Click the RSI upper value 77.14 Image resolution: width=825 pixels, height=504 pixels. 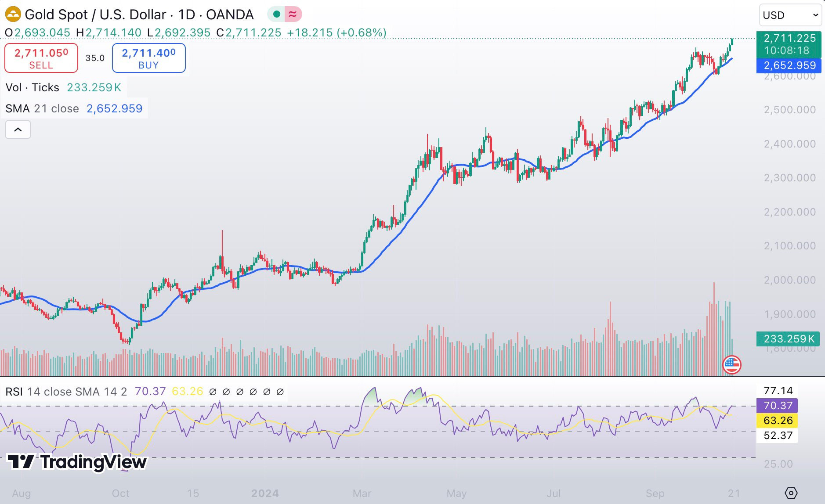point(778,390)
